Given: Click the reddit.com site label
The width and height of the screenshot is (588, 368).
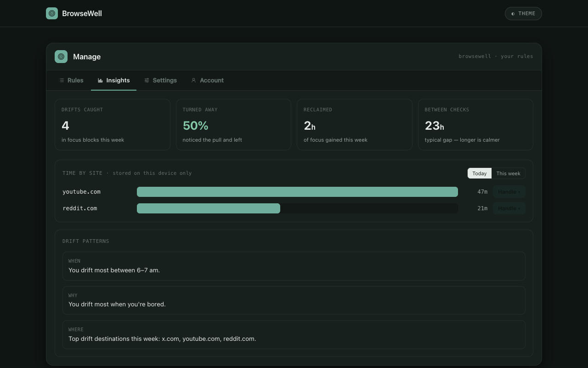Looking at the screenshot, I should click(80, 208).
